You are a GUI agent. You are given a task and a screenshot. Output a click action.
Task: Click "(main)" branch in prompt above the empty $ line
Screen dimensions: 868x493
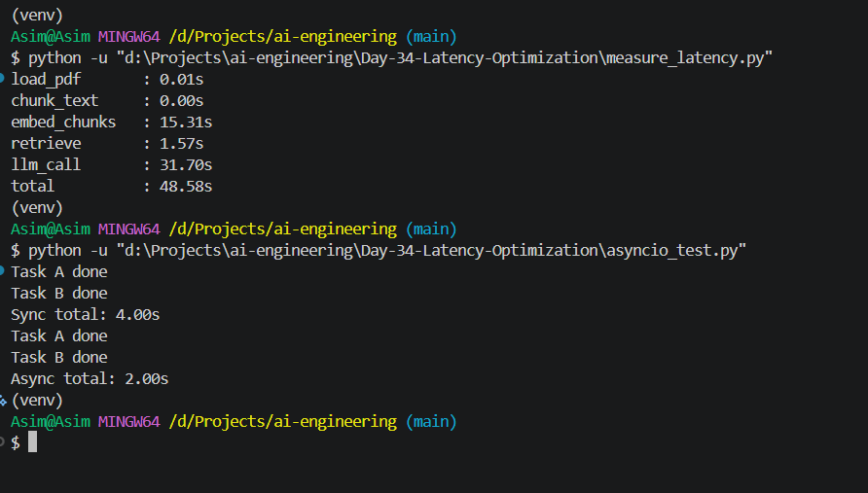431,422
